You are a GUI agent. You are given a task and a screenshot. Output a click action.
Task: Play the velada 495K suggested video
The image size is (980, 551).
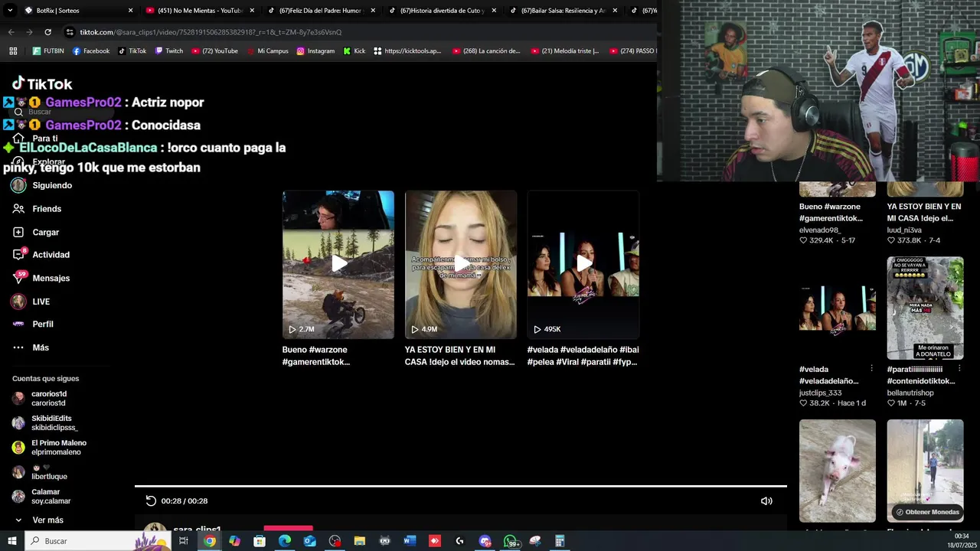(x=583, y=264)
